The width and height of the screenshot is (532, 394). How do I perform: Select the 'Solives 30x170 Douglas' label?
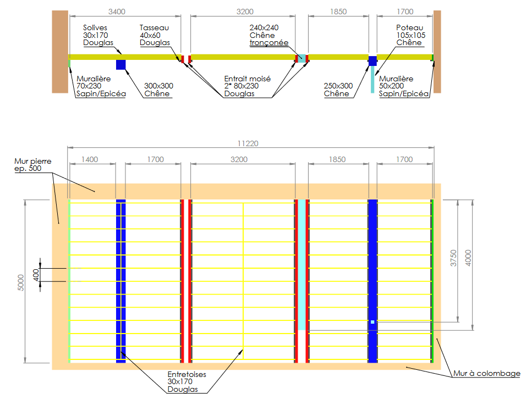point(98,35)
